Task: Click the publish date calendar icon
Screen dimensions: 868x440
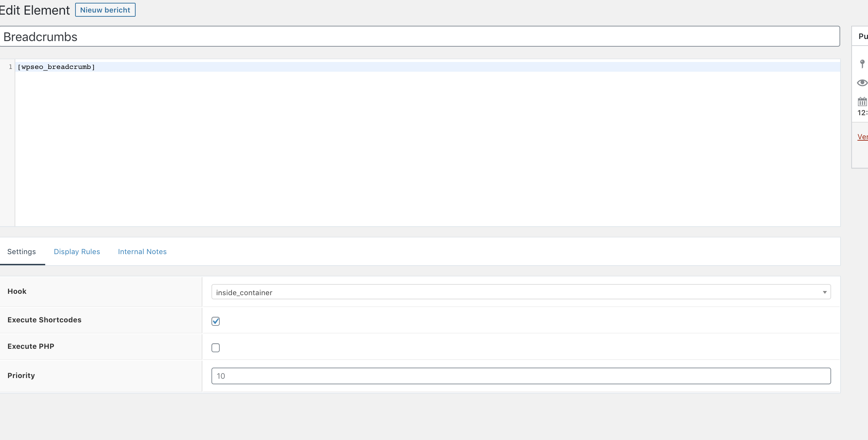Action: tap(862, 102)
